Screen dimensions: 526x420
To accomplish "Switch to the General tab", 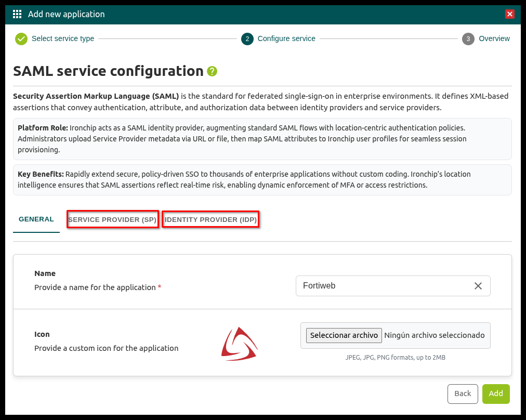I will pos(36,219).
